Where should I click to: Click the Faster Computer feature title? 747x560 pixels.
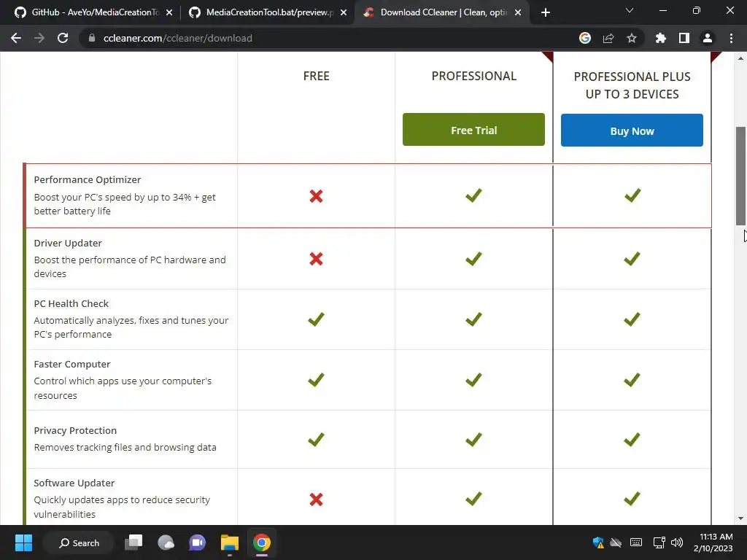(x=72, y=364)
